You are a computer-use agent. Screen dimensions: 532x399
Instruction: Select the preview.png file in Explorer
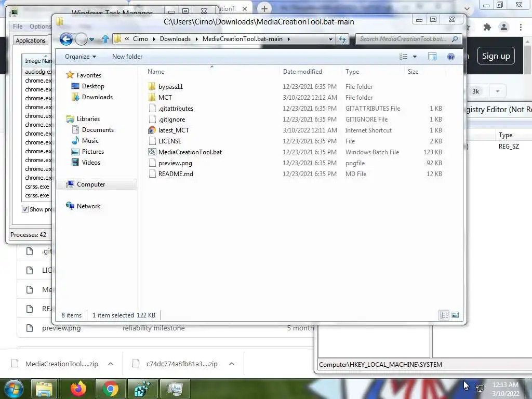[175, 163]
